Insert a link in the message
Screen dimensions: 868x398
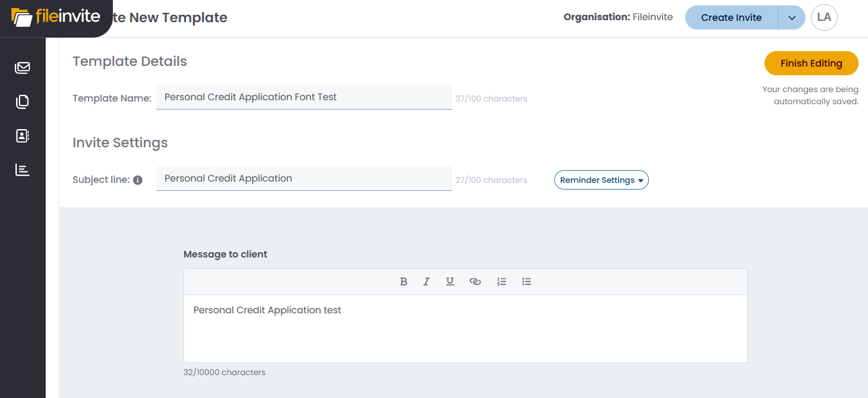tap(475, 282)
